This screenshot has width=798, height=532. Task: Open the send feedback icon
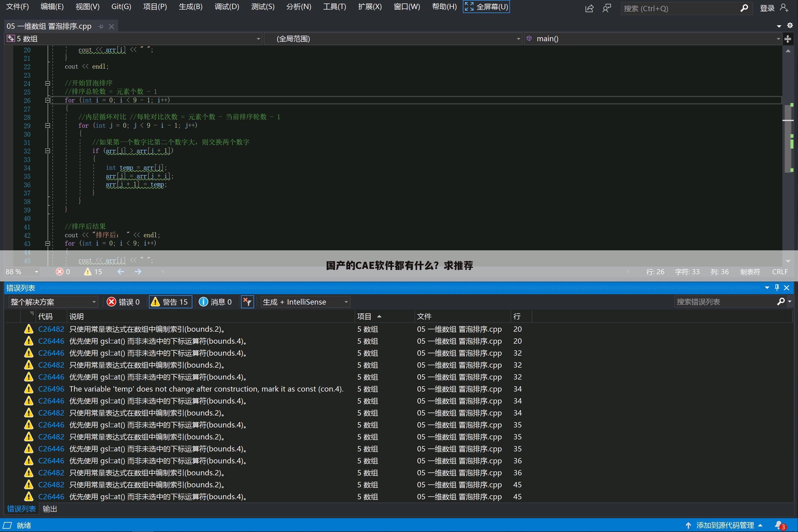(607, 8)
